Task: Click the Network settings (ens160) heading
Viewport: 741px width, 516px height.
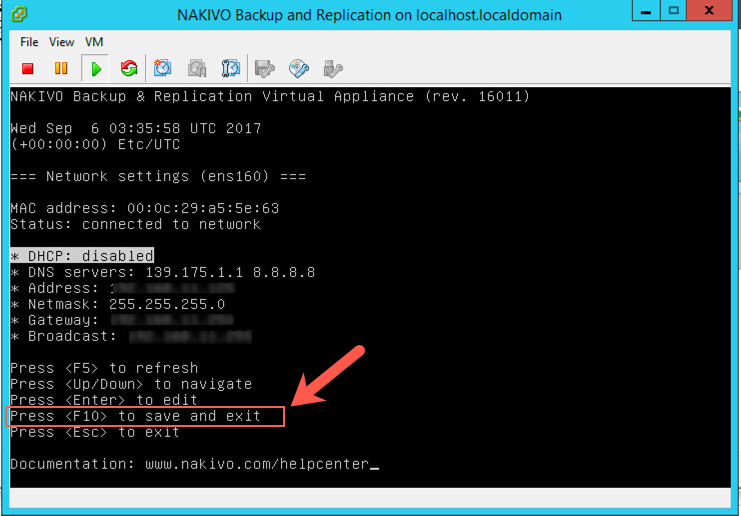Action: click(x=158, y=177)
